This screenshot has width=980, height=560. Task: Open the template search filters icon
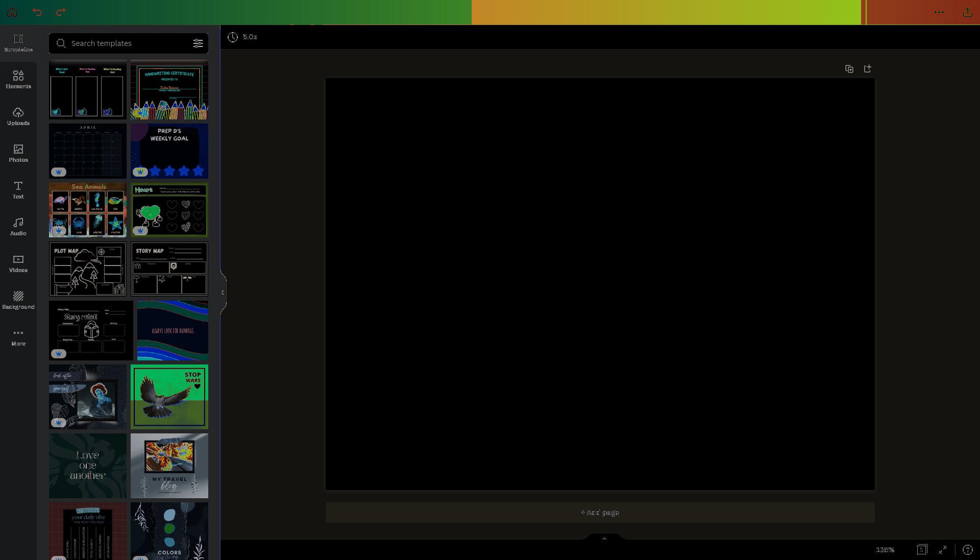pos(198,43)
